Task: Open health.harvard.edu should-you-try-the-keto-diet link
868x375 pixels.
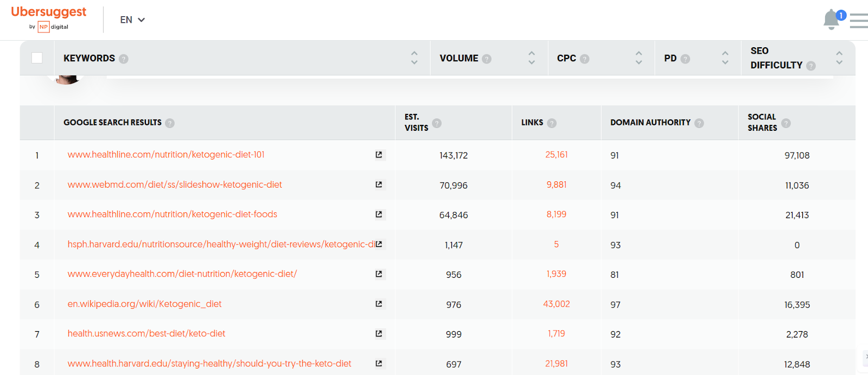Action: (209, 364)
